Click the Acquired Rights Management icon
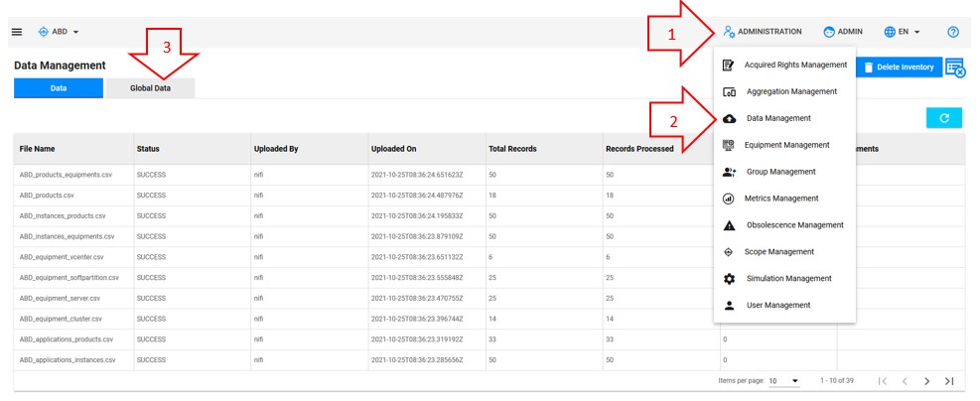 click(729, 66)
